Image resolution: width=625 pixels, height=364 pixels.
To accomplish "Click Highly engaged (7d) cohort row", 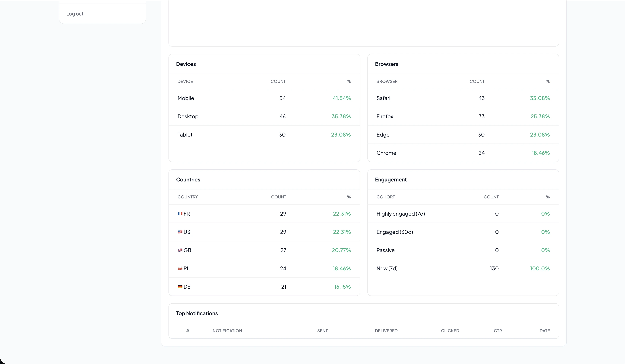I will click(x=463, y=214).
